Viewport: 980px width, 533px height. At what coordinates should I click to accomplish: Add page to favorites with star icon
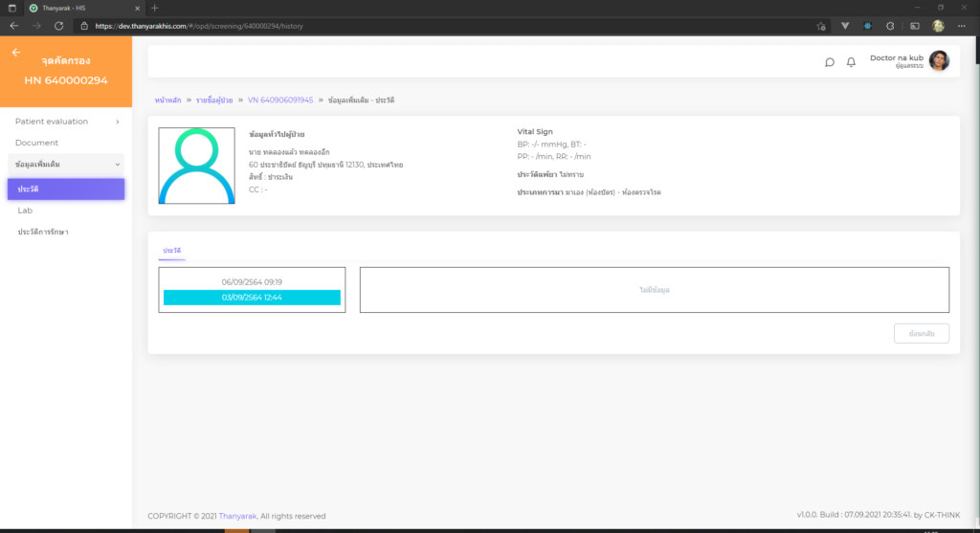coord(821,26)
